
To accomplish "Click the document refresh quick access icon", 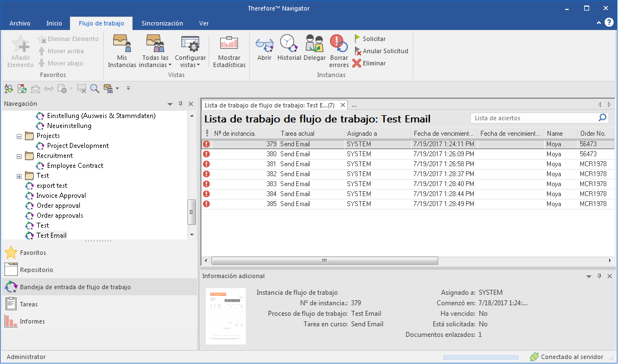I will (22, 89).
